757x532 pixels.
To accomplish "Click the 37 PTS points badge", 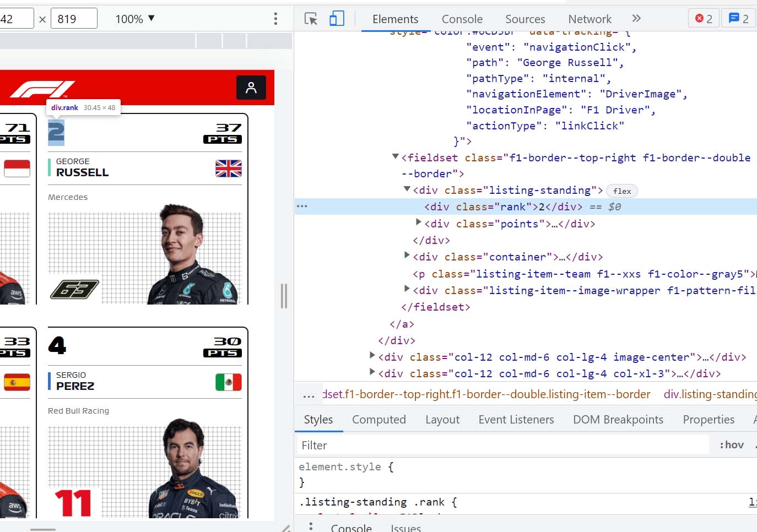I will [x=223, y=133].
